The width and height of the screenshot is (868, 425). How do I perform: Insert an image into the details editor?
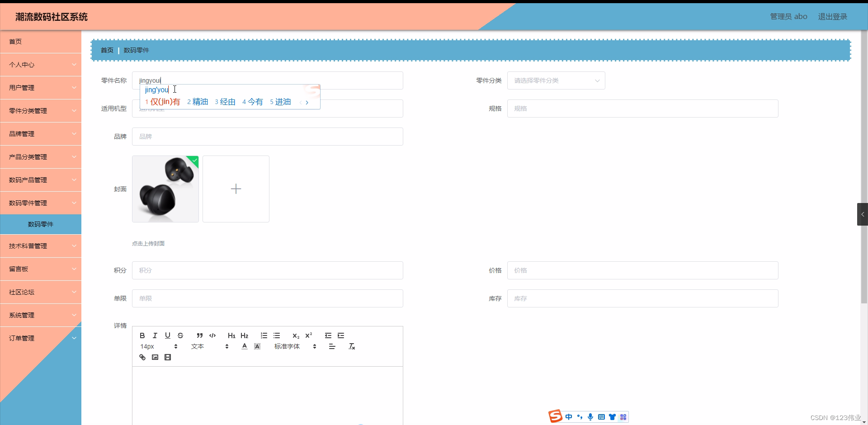click(x=155, y=357)
